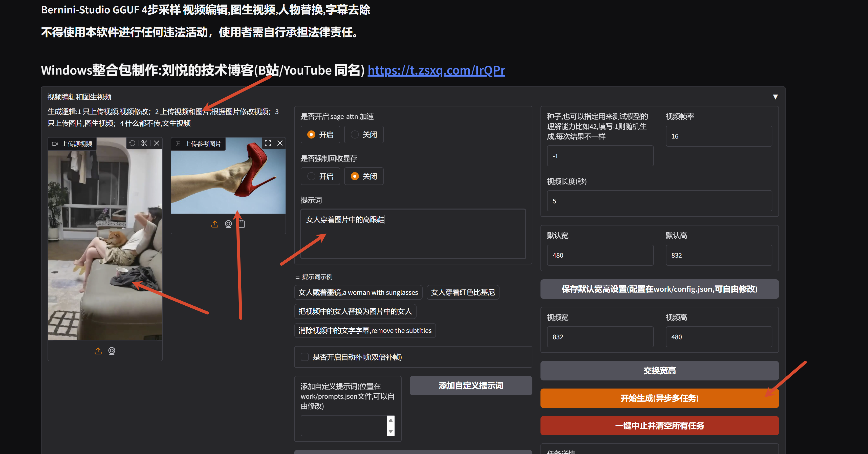Screen dimensions: 868x454
Task: Click webcam icon below reference image
Action: point(228,224)
